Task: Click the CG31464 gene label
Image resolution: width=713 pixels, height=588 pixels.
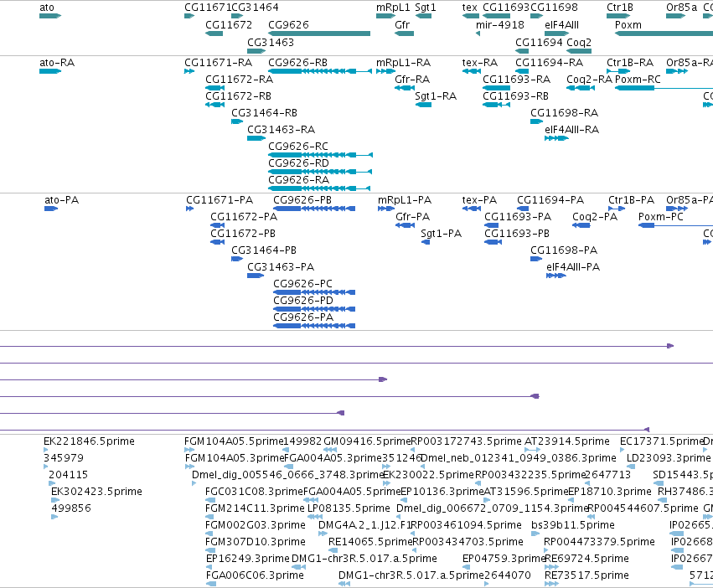Action: (x=255, y=8)
